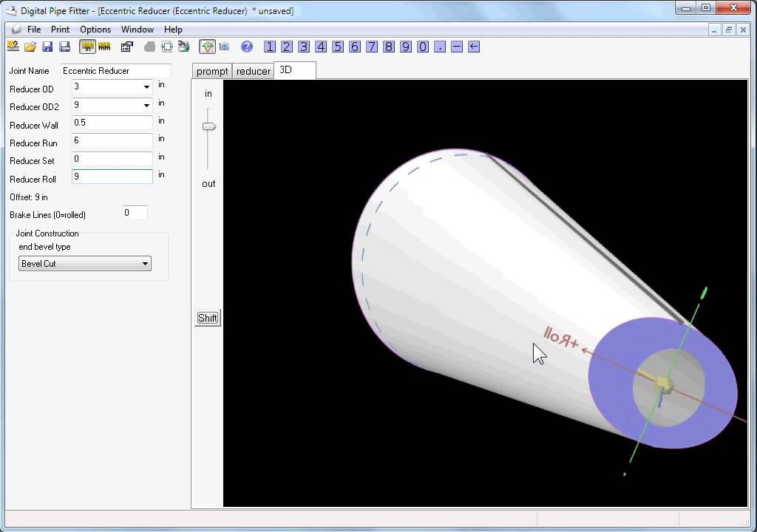Click the 'Offset: 9 in' text
Screen dimensions: 757x532
pyautogui.click(x=29, y=197)
